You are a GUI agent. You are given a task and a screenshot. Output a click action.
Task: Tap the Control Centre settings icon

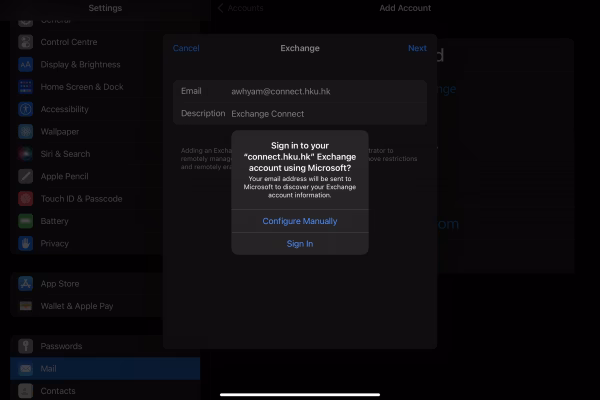[26, 43]
